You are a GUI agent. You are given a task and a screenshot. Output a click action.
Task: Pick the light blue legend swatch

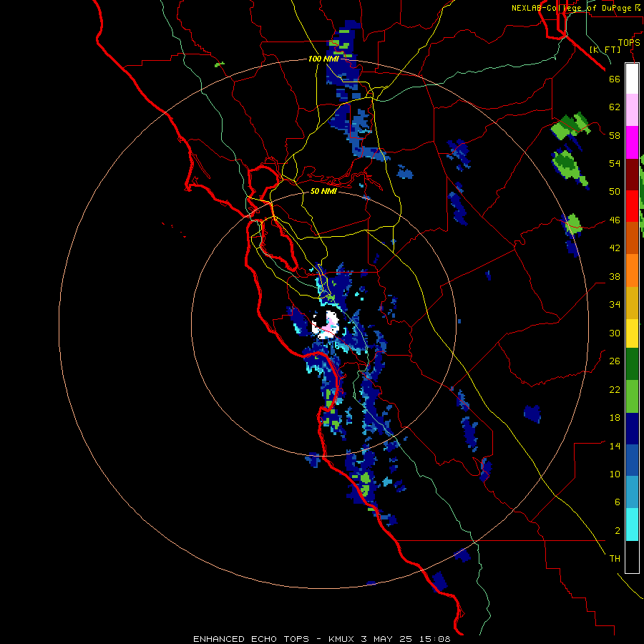(x=632, y=492)
